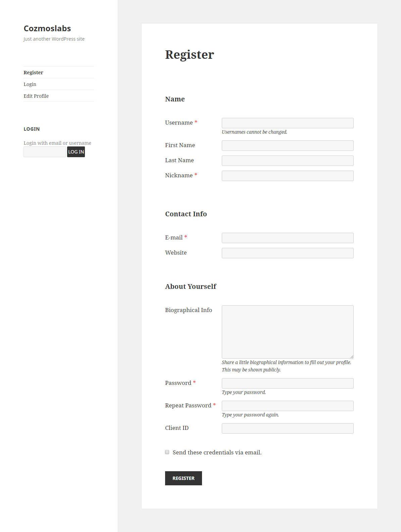Click the 'Login with email or username' label
The width and height of the screenshot is (401, 532).
pyautogui.click(x=57, y=143)
